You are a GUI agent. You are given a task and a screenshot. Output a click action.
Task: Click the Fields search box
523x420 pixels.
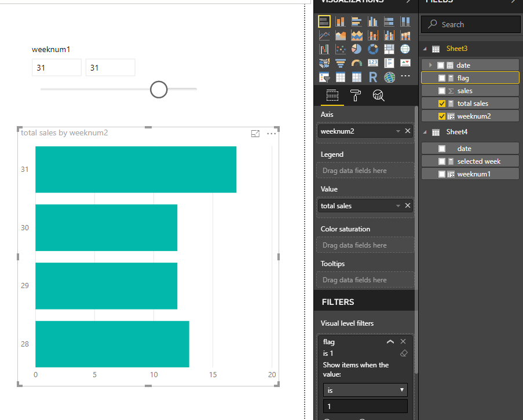click(x=470, y=24)
